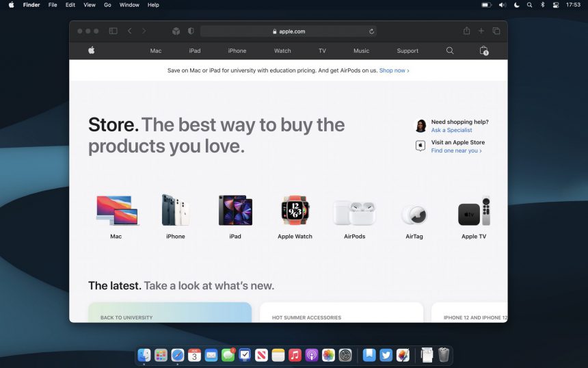The height and width of the screenshot is (368, 588).
Task: Open the Trash in the Dock
Action: point(444,354)
